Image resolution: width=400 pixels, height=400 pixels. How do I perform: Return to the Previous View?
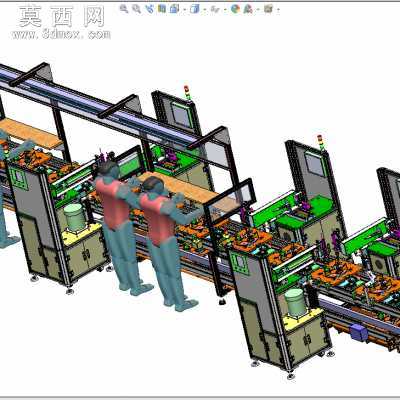149,9
